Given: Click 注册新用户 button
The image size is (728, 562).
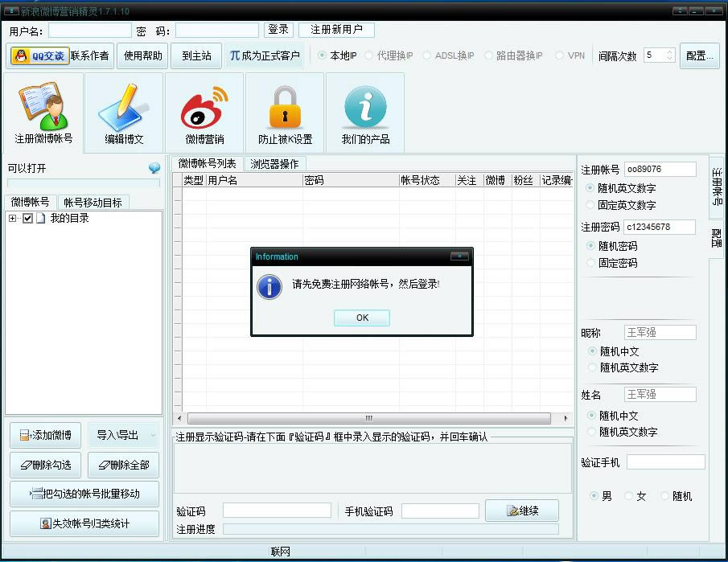Looking at the screenshot, I should 336,30.
